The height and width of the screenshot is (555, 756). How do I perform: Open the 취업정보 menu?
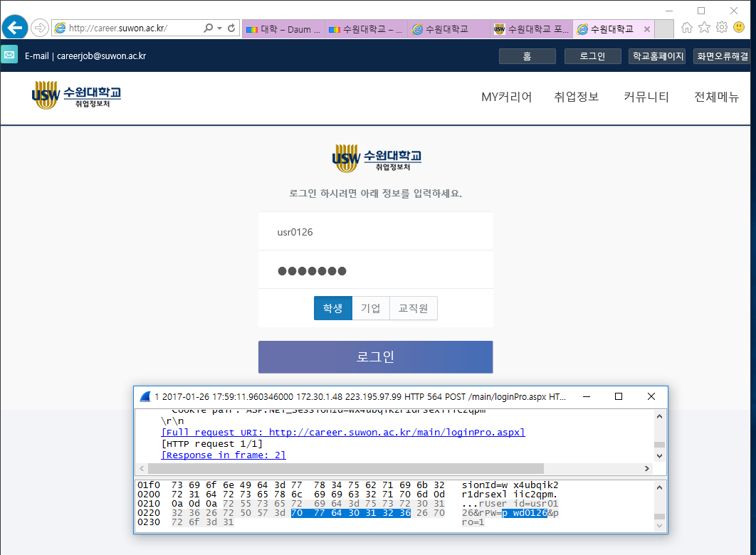576,97
